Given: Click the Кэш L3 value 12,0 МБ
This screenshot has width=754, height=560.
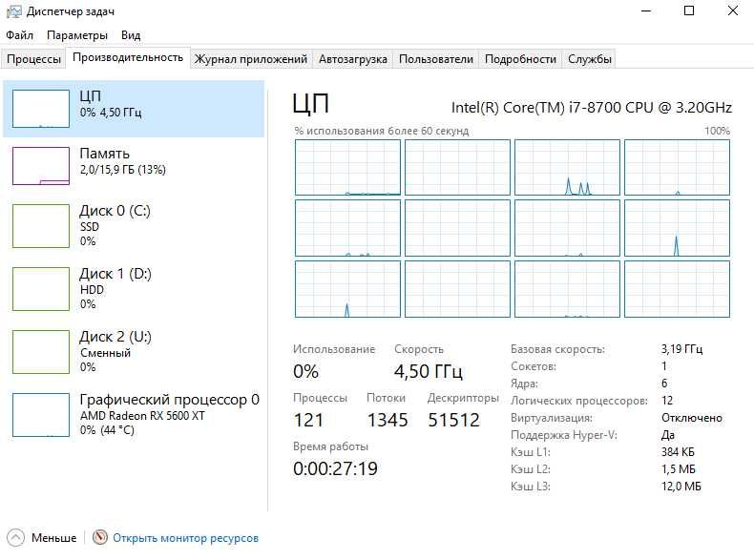Looking at the screenshot, I should point(681,487).
